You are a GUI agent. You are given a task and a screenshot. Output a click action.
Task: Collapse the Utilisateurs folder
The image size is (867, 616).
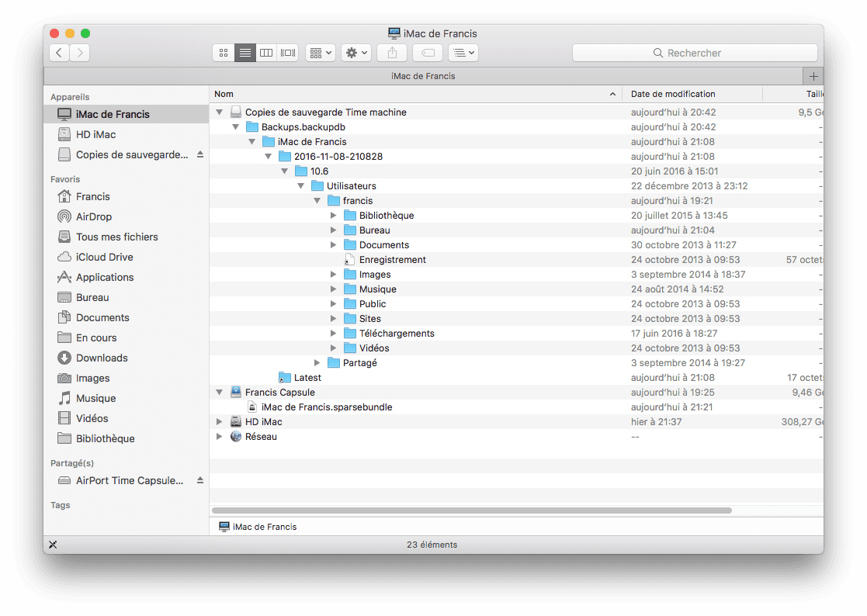pyautogui.click(x=301, y=186)
